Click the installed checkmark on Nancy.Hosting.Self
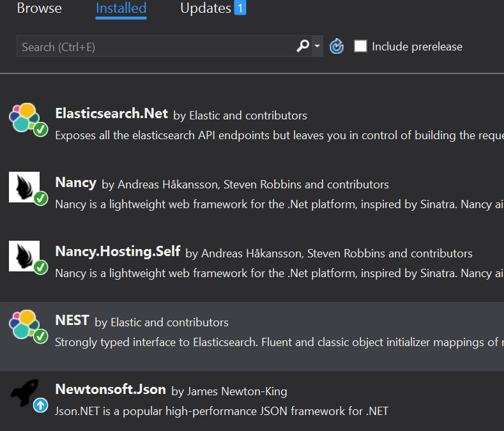 (x=40, y=268)
